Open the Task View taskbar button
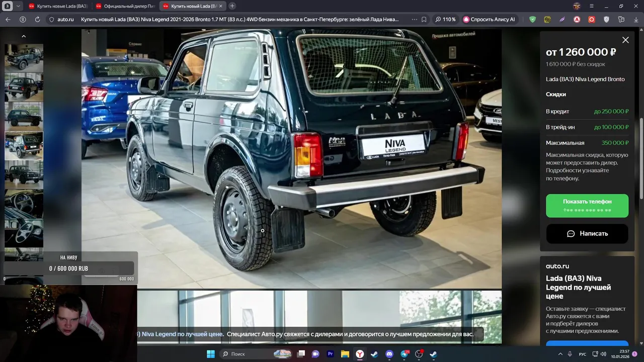The height and width of the screenshot is (362, 644). (x=301, y=354)
